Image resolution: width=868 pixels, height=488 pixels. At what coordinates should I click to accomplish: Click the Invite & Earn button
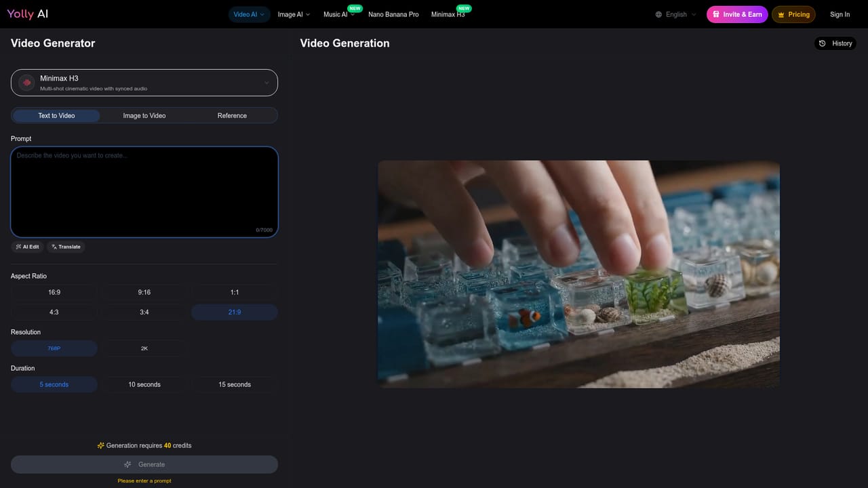click(x=737, y=14)
